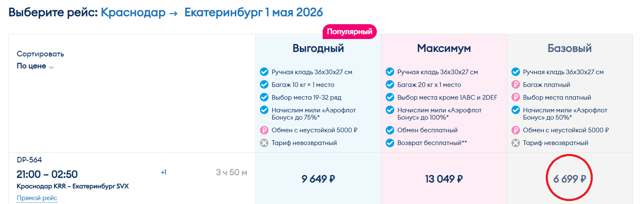This screenshot has height=204, width=644.
Task: Click checkmark icon beside Возврат бесплатный
Action: coord(390,143)
